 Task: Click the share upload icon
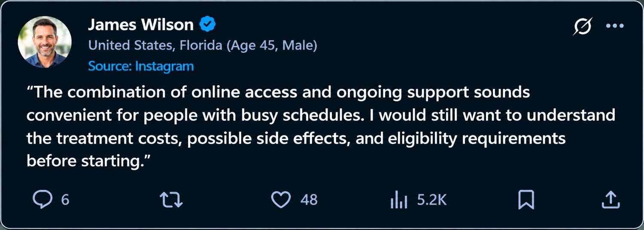point(611,200)
